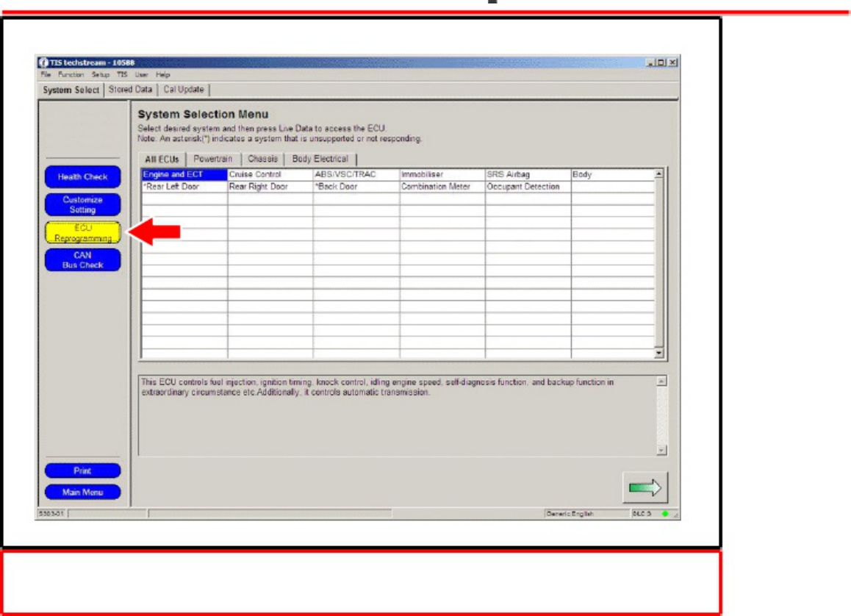Click the CAN Bus Check button

(x=82, y=260)
